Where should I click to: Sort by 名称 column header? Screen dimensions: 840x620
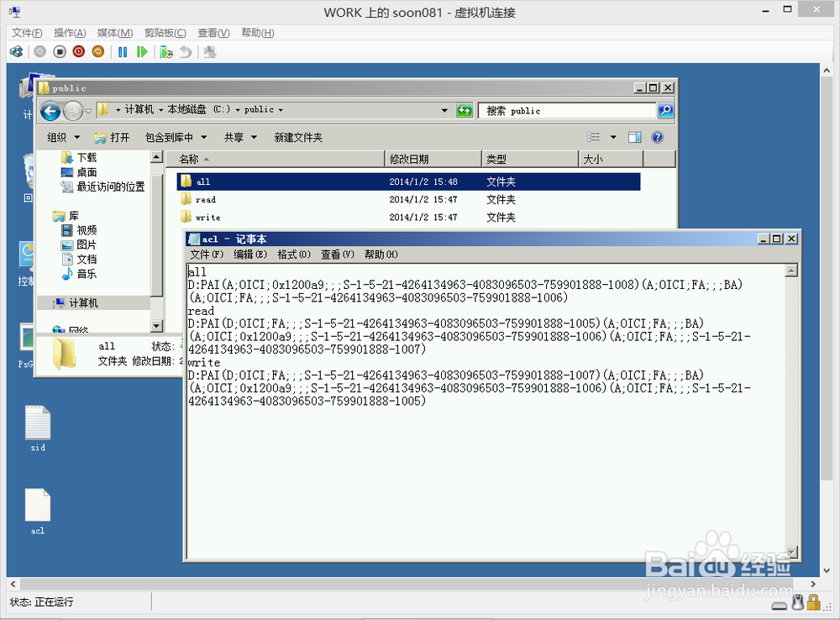[x=276, y=159]
